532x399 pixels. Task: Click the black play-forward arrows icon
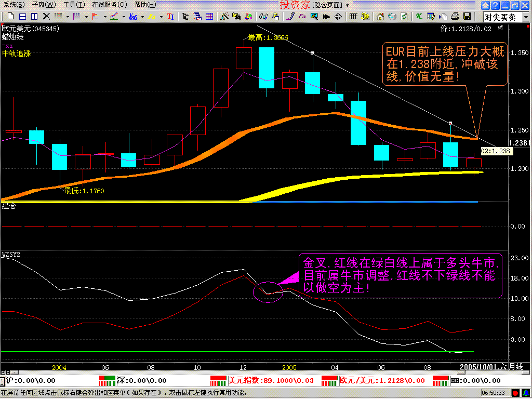click(x=326, y=16)
